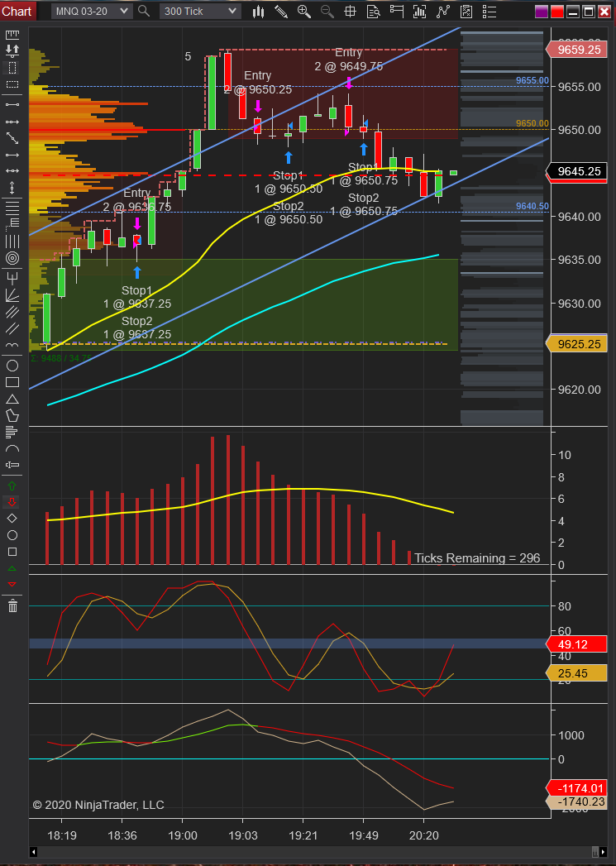Select the three-line Trend Channel tool
This screenshot has width=616, height=866.
[12, 312]
